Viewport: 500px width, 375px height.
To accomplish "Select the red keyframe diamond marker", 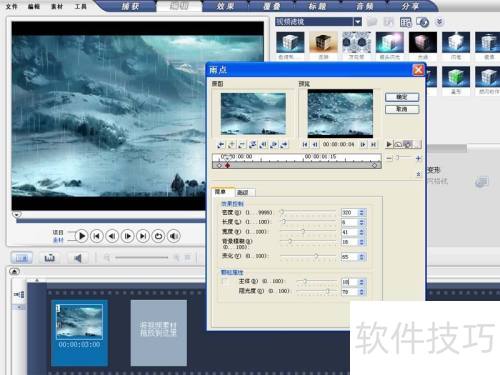I will pos(227,165).
